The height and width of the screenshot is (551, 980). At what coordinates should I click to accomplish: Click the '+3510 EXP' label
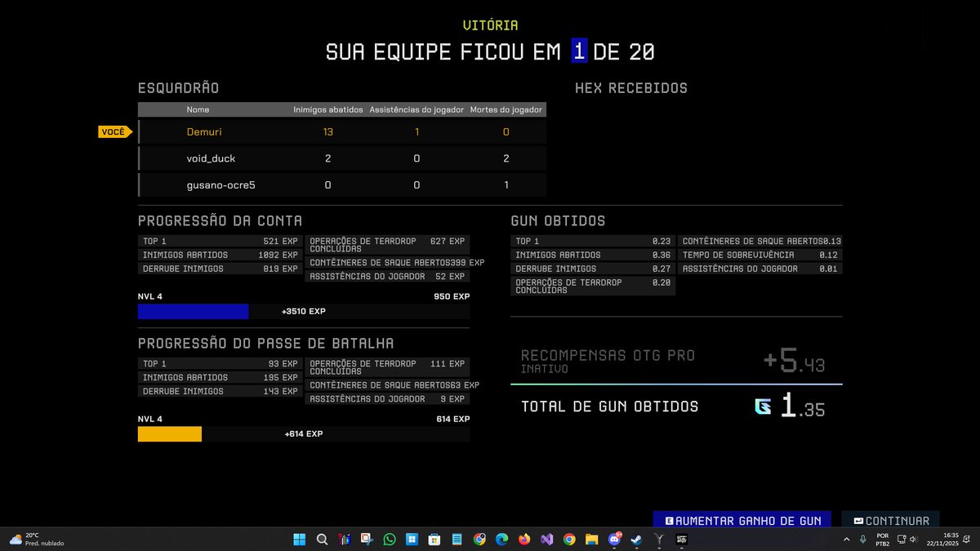304,312
